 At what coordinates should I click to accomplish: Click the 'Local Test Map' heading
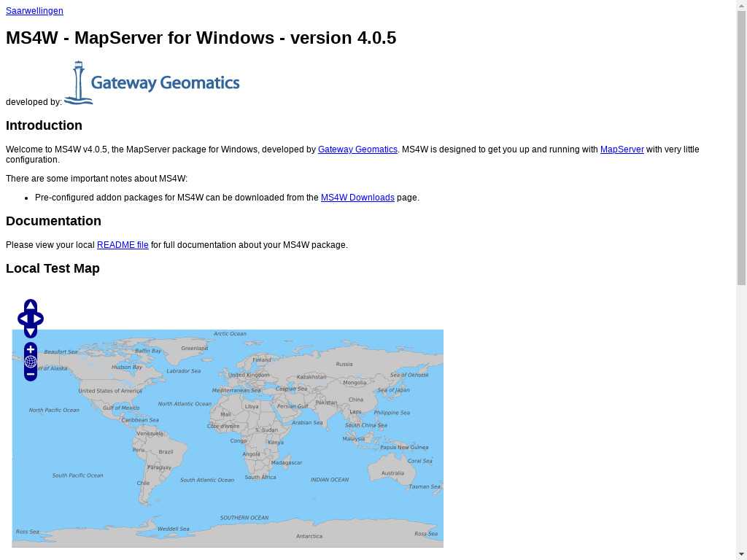pyautogui.click(x=53, y=268)
